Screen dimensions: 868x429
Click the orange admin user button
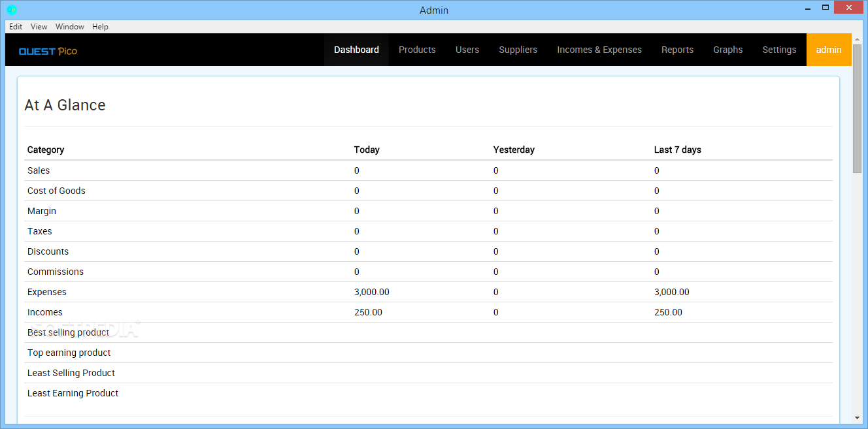(829, 50)
